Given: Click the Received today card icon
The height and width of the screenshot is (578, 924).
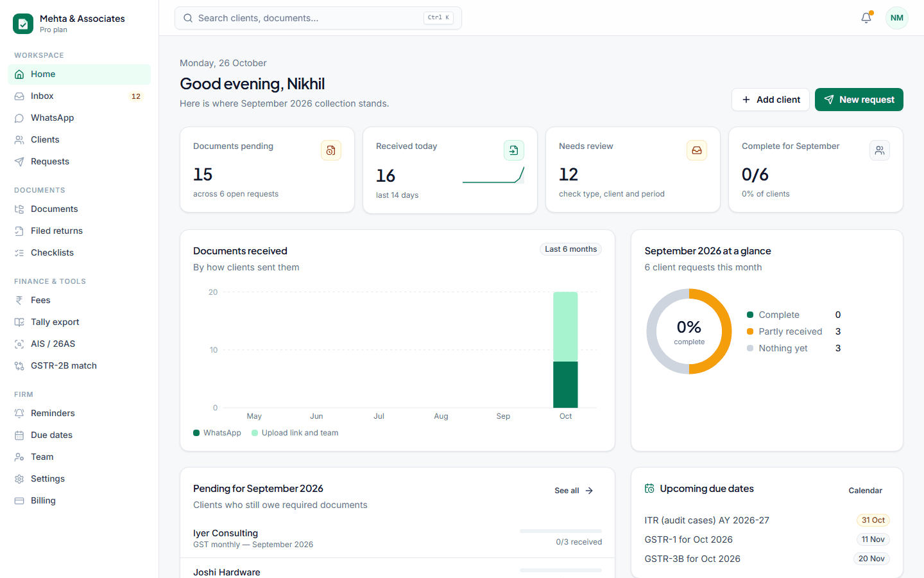Looking at the screenshot, I should point(514,150).
